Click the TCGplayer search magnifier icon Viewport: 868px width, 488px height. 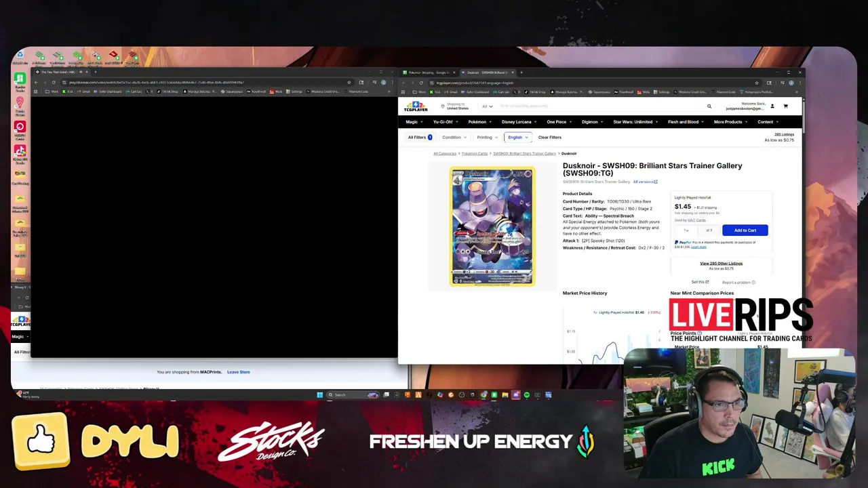709,106
